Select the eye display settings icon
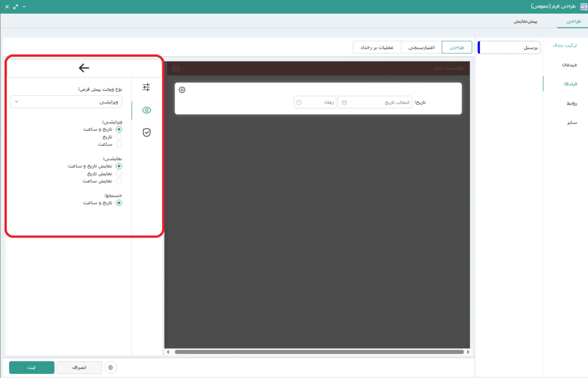Image resolution: width=588 pixels, height=378 pixels. click(146, 110)
